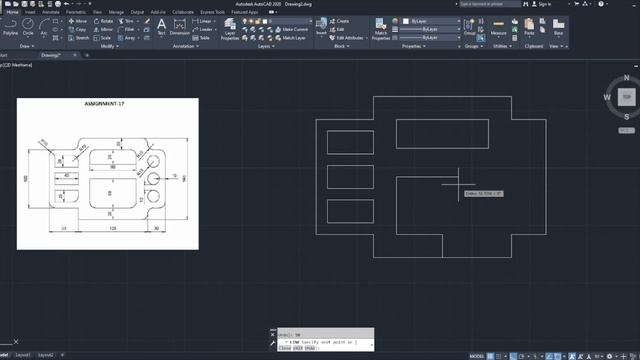The image size is (640, 360).
Task: Select the Measure tool
Action: [498, 27]
